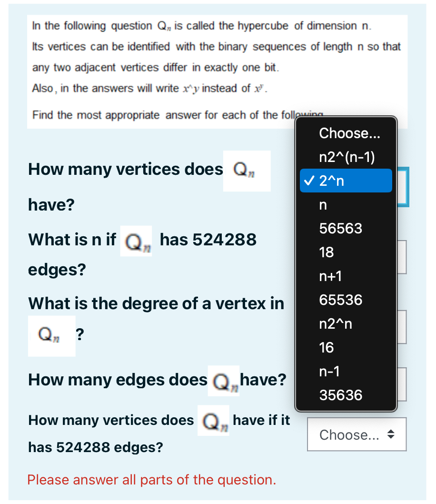Open the Choose... selector for the last question
The image size is (436, 504).
point(357,434)
